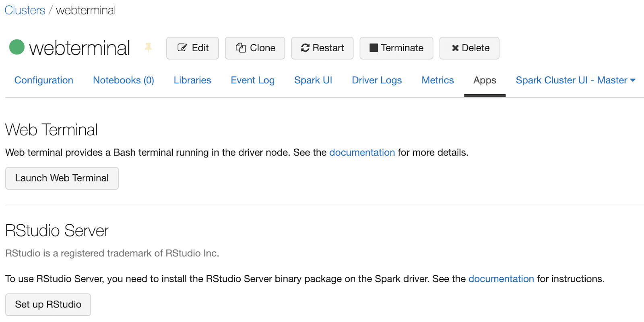Switch to Notebooks (0) tab

point(124,80)
